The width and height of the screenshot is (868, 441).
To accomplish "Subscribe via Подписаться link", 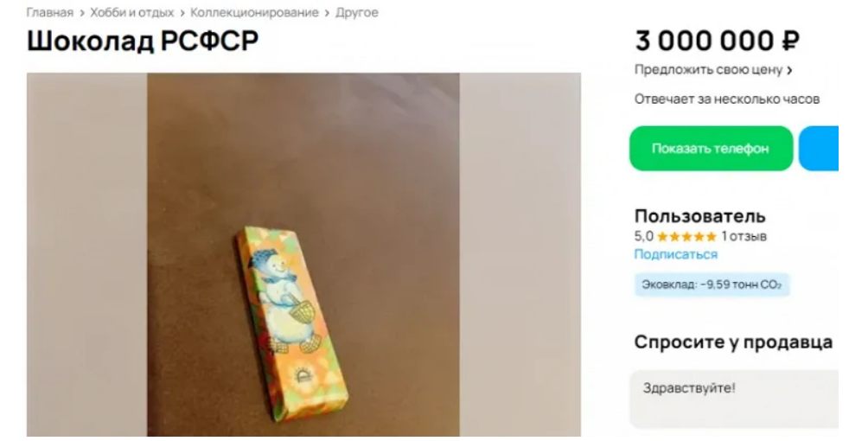I will click(x=675, y=254).
